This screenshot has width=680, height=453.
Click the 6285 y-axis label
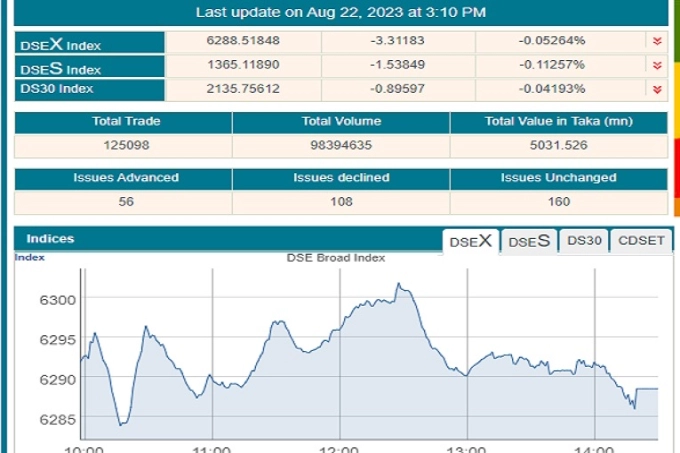tap(57, 420)
